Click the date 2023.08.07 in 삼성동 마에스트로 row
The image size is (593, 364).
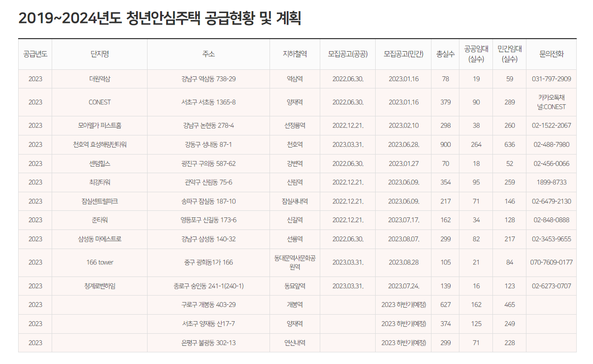404,239
